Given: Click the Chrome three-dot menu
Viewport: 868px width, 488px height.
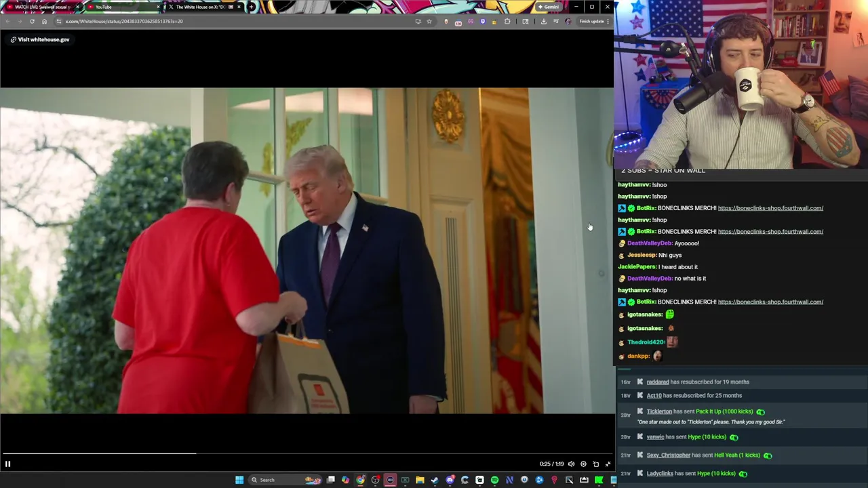Looking at the screenshot, I should pos(608,21).
